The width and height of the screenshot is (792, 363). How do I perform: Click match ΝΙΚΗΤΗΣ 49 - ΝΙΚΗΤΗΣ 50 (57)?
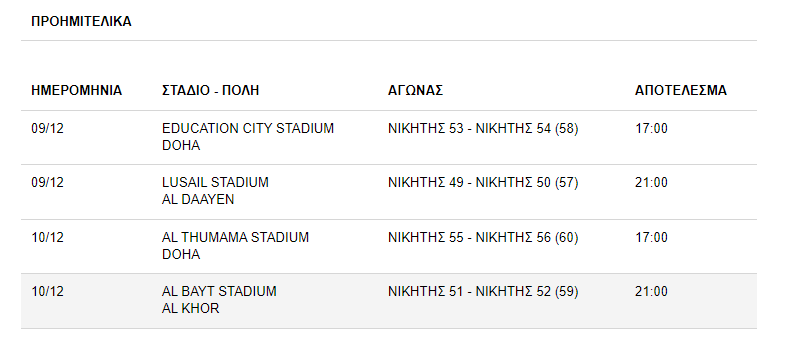click(x=483, y=182)
